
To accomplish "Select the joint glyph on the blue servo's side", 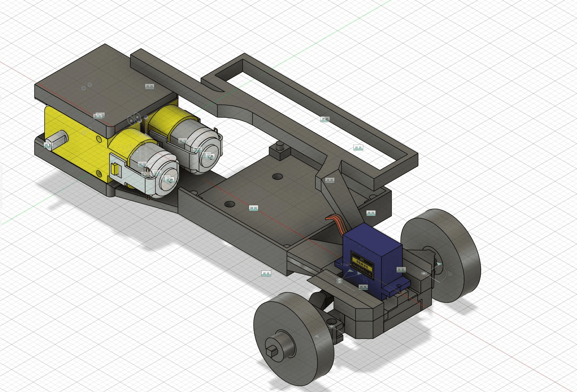I will coord(401,269).
